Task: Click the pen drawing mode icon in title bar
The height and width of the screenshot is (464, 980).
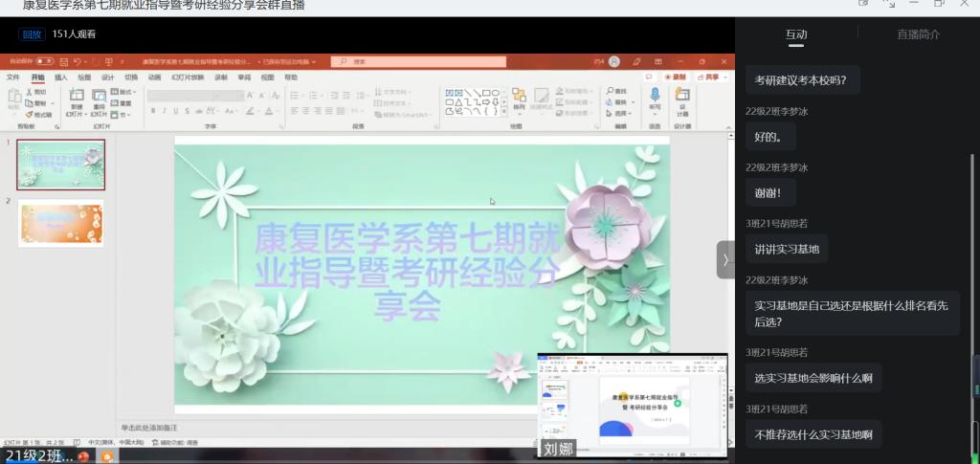Action: pos(636,62)
